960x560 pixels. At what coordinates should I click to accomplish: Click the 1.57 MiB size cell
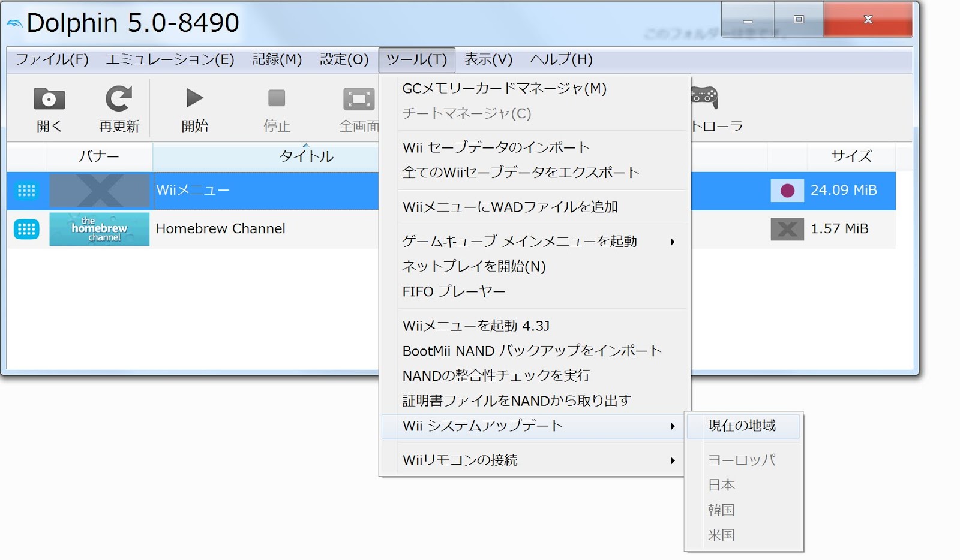(839, 229)
